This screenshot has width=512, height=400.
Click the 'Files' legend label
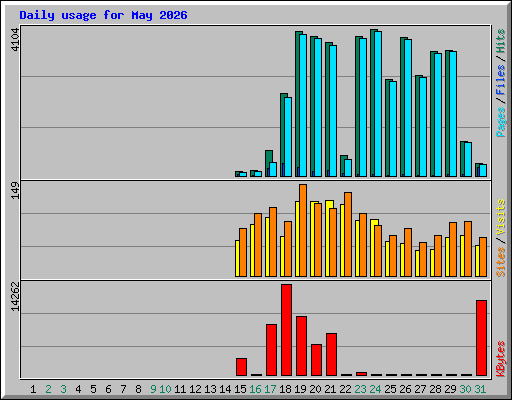501,80
